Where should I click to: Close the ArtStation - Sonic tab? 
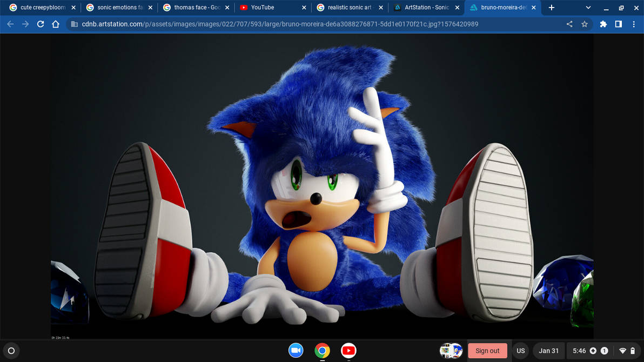point(457,8)
